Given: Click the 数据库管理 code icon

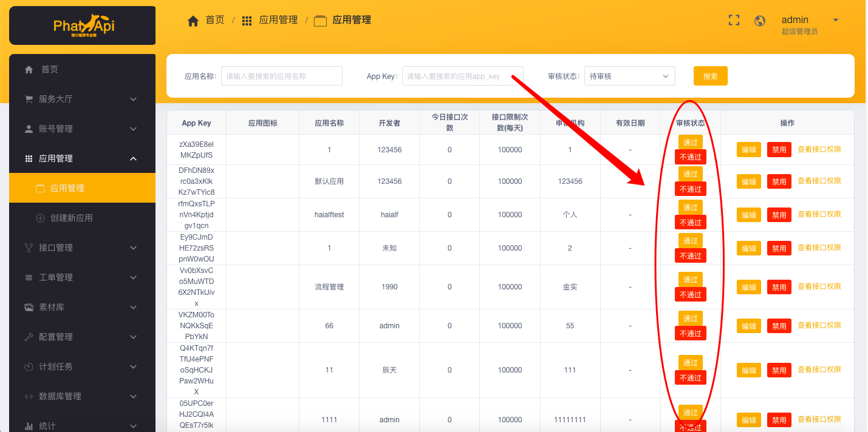Looking at the screenshot, I should tap(29, 396).
